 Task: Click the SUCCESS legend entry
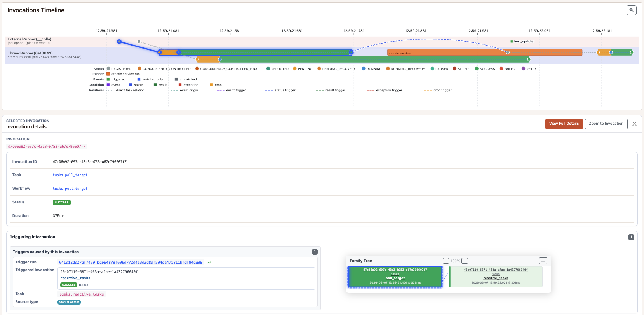(485, 69)
